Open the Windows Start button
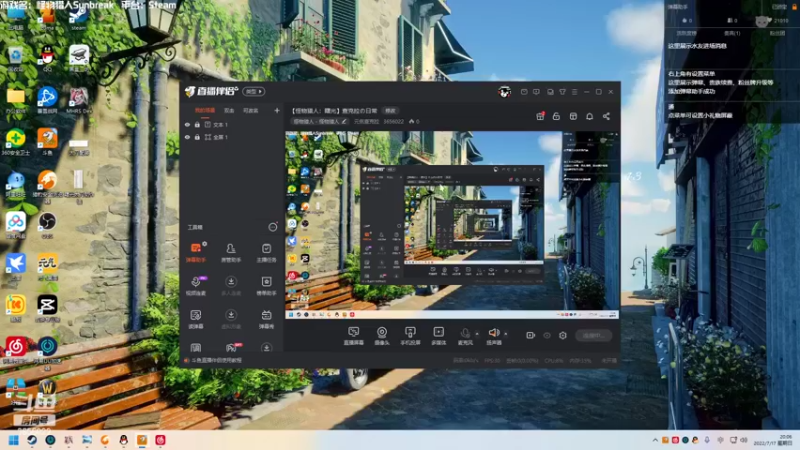Screen dimensions: 800x450 click(14, 440)
